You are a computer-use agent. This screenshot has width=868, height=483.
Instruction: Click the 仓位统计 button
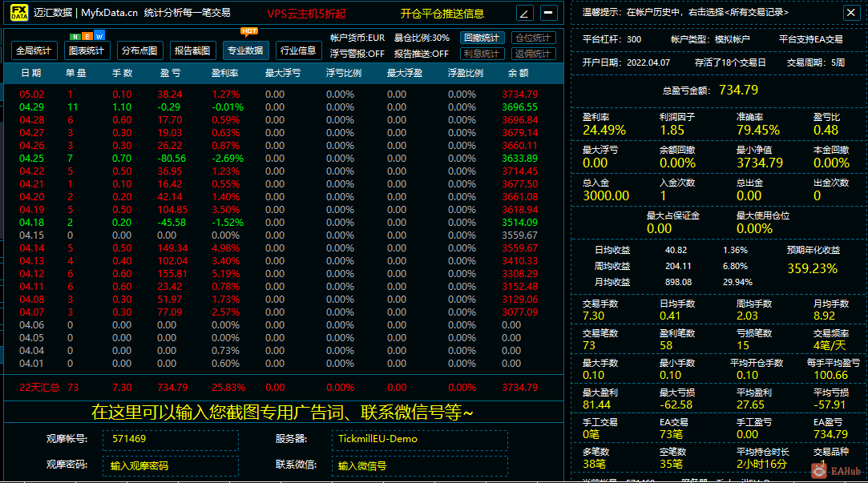click(533, 38)
